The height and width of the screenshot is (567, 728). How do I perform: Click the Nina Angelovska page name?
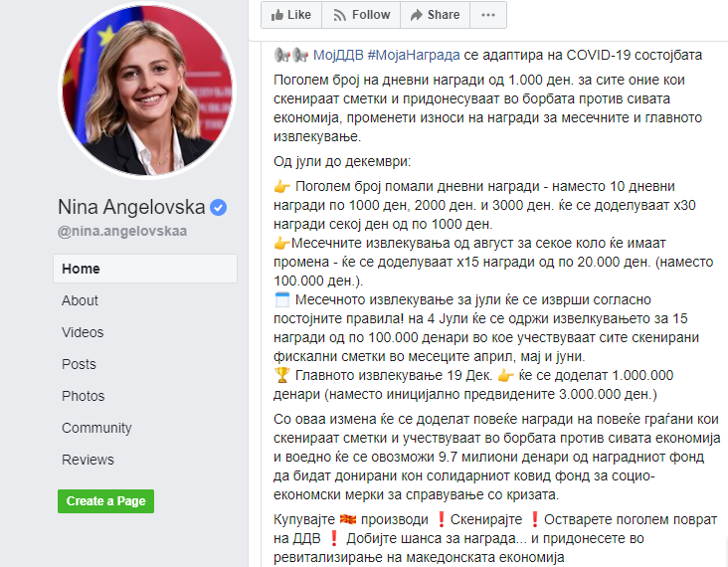pos(131,207)
